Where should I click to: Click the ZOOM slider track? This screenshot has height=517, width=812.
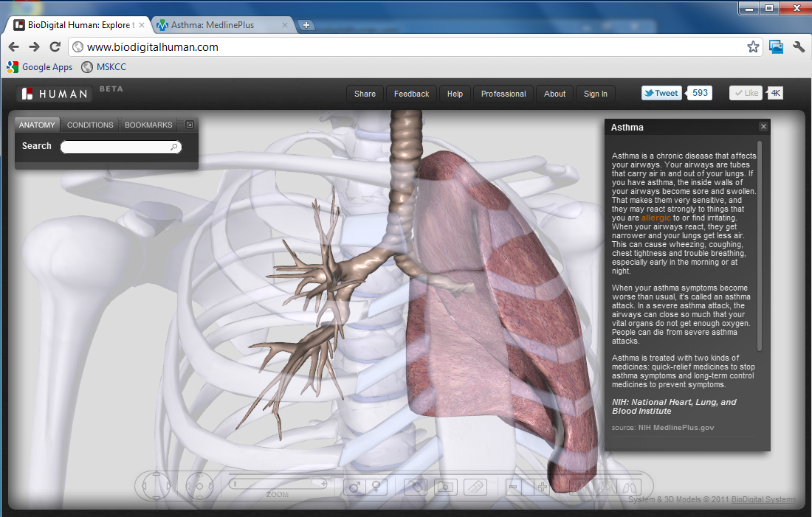point(278,484)
